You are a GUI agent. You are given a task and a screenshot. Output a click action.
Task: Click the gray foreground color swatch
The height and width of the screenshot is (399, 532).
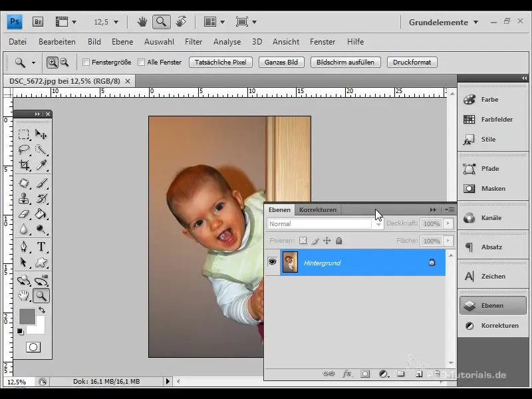[x=27, y=317]
